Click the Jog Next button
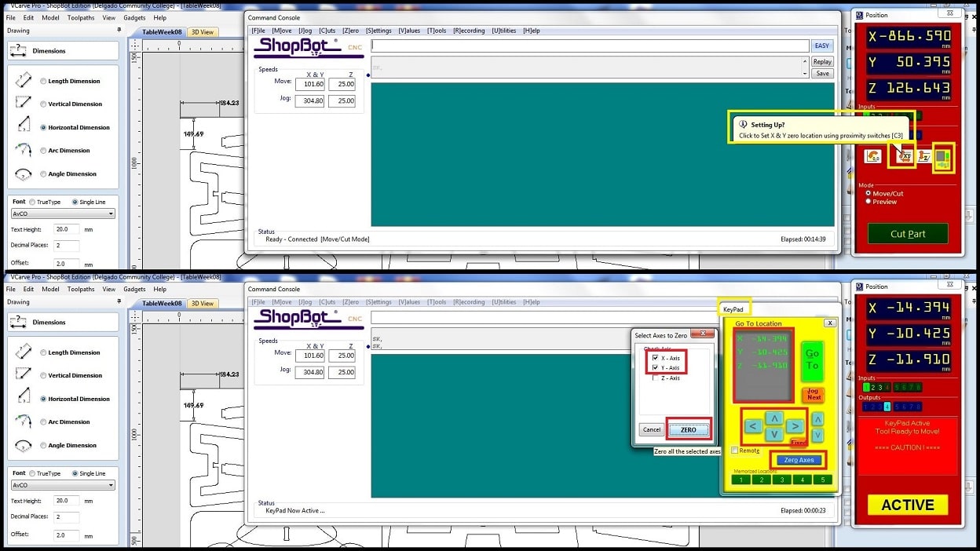Viewport: 980px width, 551px height. [814, 394]
